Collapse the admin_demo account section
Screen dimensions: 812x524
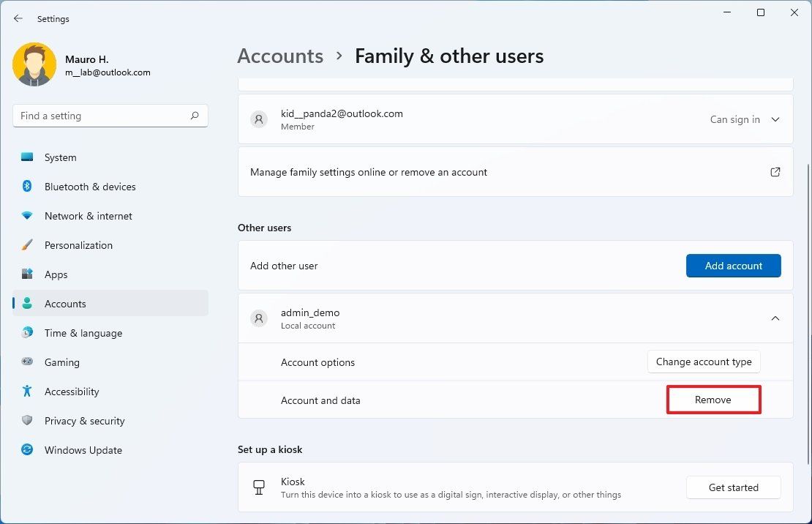(775, 318)
